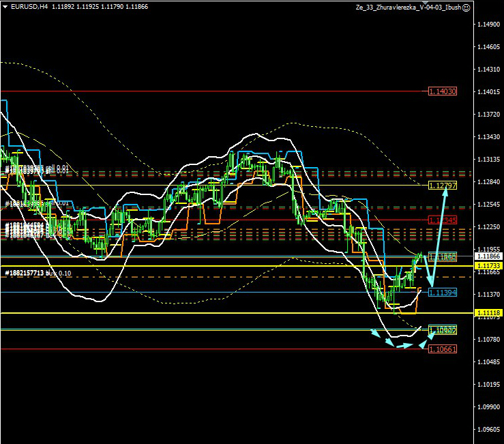
Task: Click the triangle beside the EURUSD,H4 title
Action: click(5, 7)
